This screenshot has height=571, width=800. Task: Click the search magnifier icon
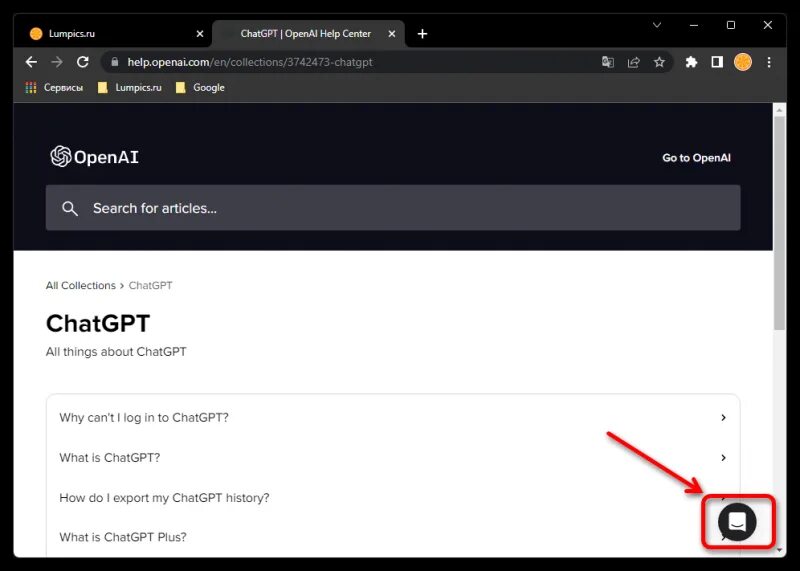pyautogui.click(x=70, y=208)
